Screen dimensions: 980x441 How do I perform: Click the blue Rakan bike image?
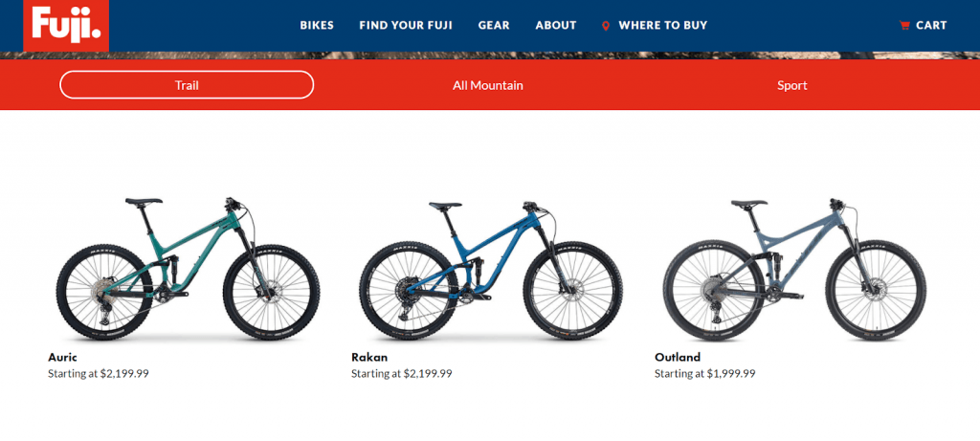[491, 270]
